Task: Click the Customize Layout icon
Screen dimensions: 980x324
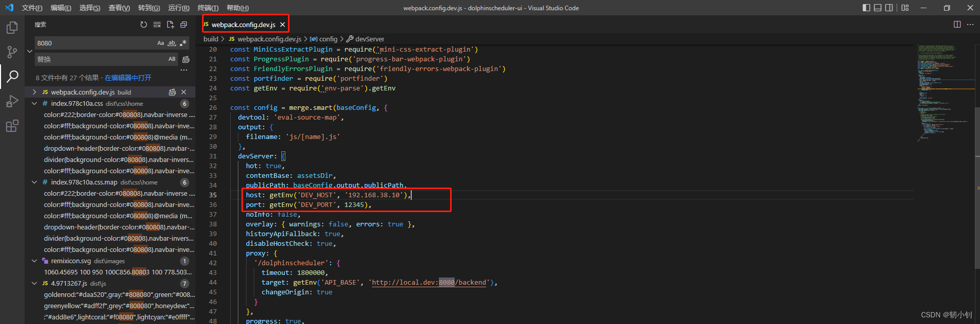Action: click(x=905, y=8)
